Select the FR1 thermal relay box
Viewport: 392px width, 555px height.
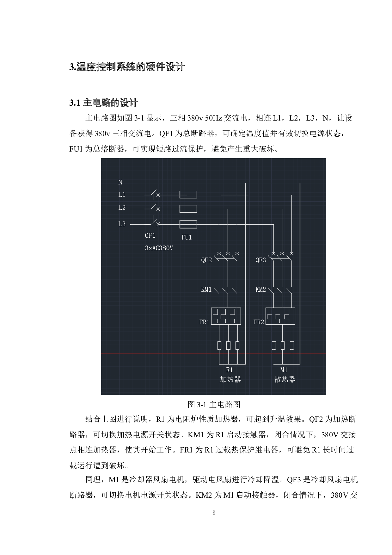click(226, 316)
